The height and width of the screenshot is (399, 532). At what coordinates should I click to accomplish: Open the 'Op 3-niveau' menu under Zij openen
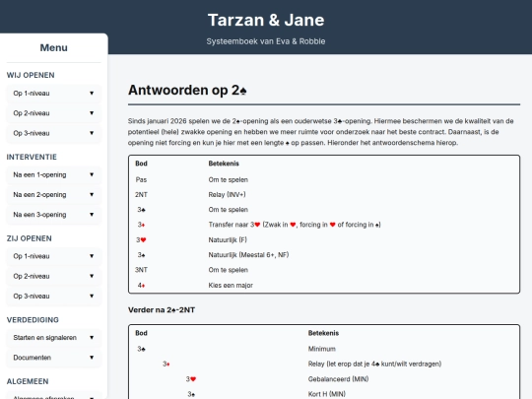pyautogui.click(x=53, y=297)
